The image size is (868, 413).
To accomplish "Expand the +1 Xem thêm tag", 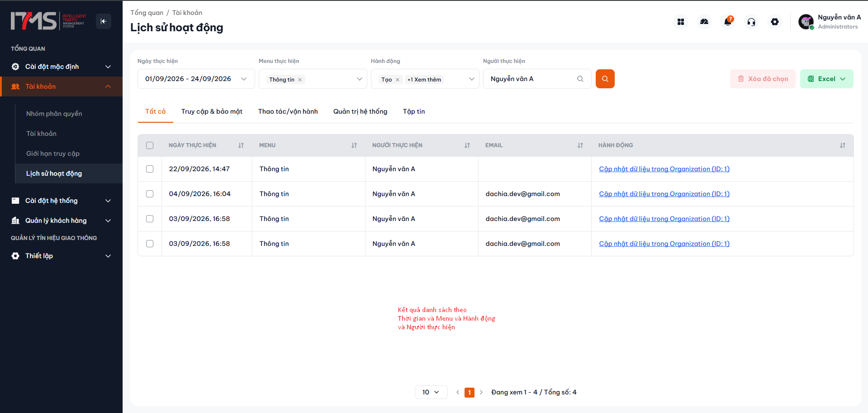I will click(x=424, y=80).
